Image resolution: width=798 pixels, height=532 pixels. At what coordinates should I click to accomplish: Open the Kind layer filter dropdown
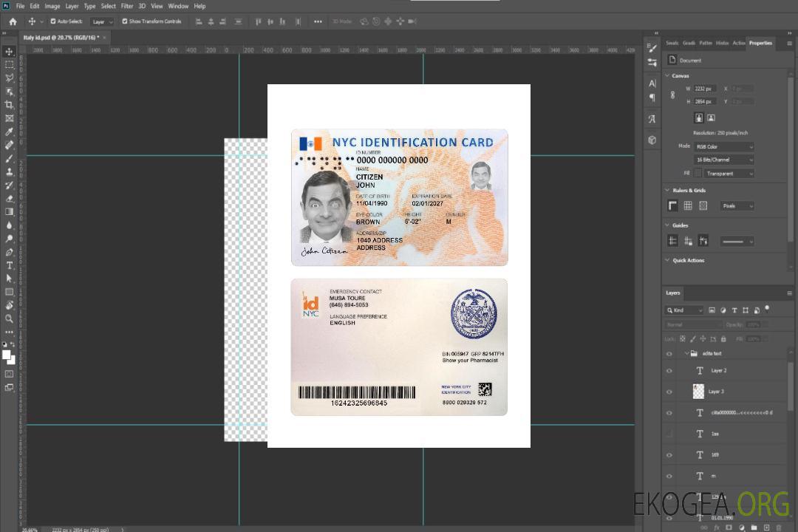click(684, 310)
